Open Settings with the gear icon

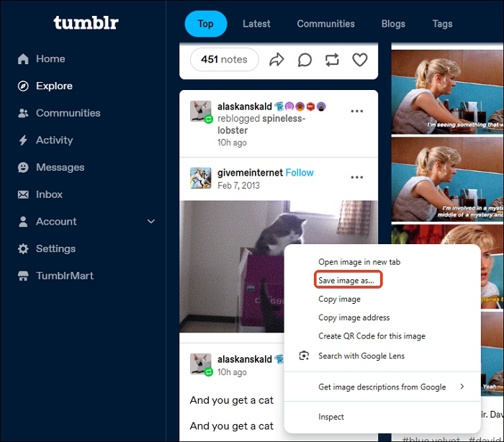coord(47,248)
